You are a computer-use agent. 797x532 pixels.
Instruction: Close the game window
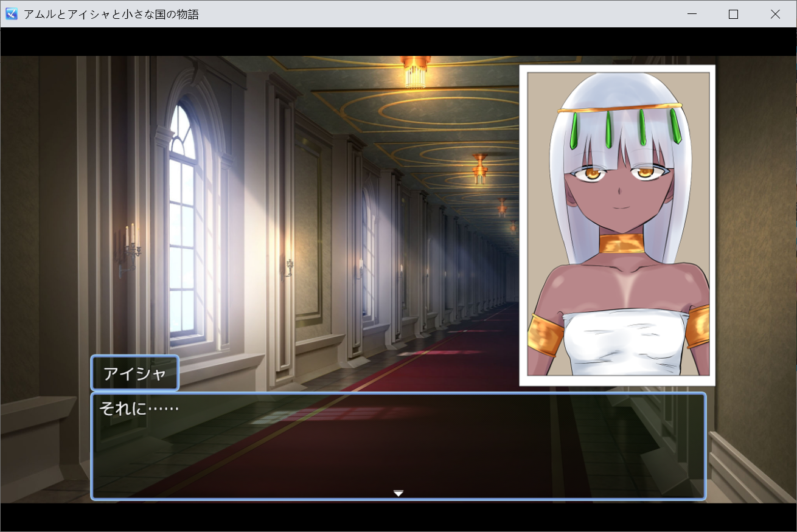[x=775, y=14]
